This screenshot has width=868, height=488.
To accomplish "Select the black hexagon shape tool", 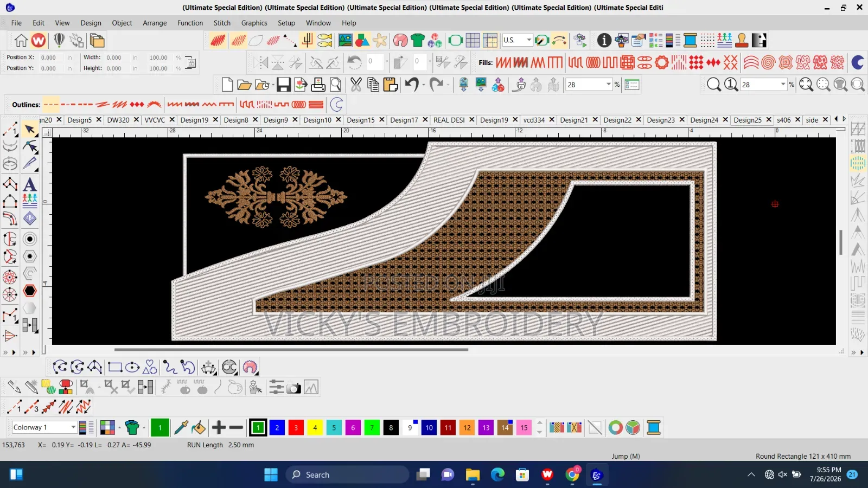I will [30, 291].
